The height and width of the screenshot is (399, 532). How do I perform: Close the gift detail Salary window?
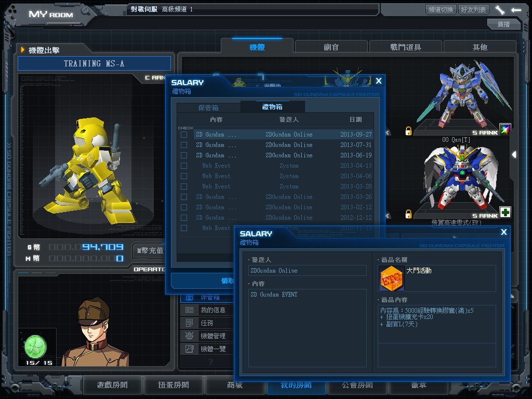[504, 232]
